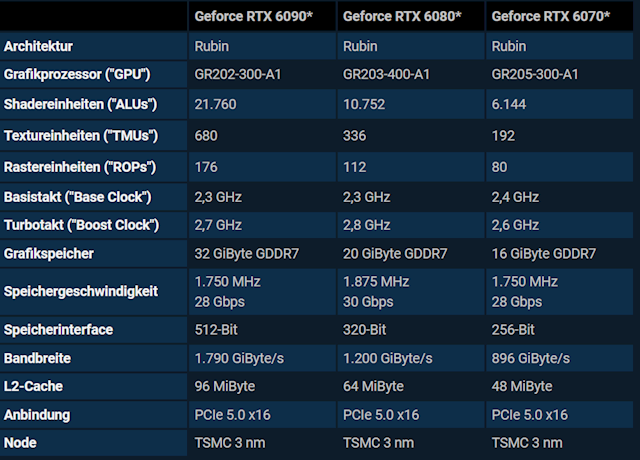Viewport: 640px width, 460px height.
Task: Select the GR203-400-A1 GPU cell
Action: [386, 75]
